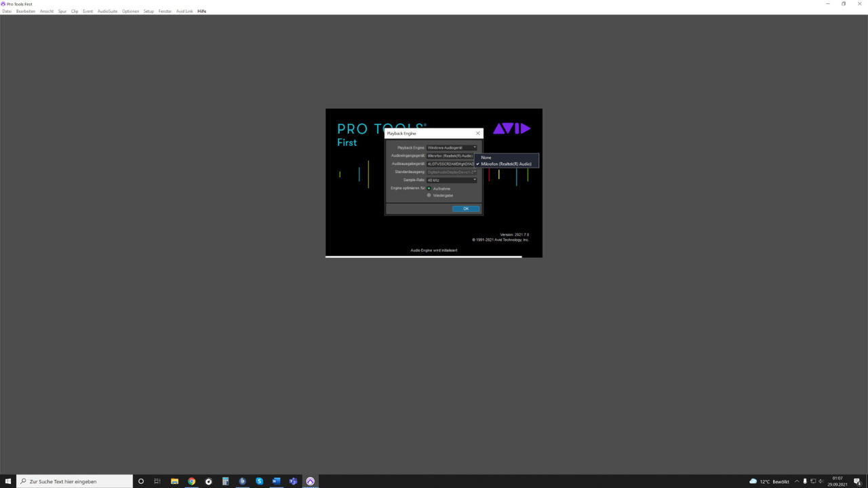
Task: Open the Sample-Rate dropdown
Action: tap(452, 180)
